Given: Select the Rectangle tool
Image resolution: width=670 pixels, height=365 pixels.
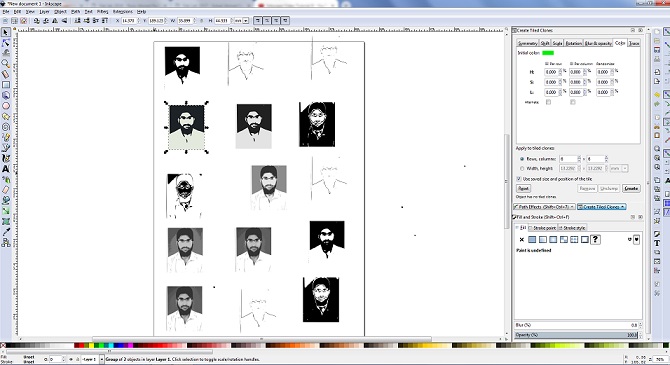Looking at the screenshot, I should 6,85.
